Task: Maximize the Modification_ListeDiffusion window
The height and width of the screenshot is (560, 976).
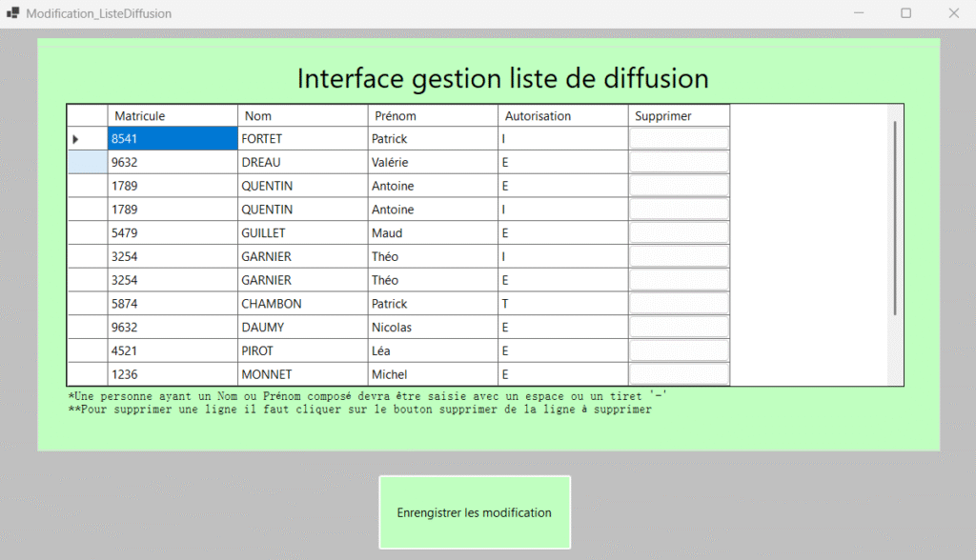Action: pyautogui.click(x=905, y=13)
